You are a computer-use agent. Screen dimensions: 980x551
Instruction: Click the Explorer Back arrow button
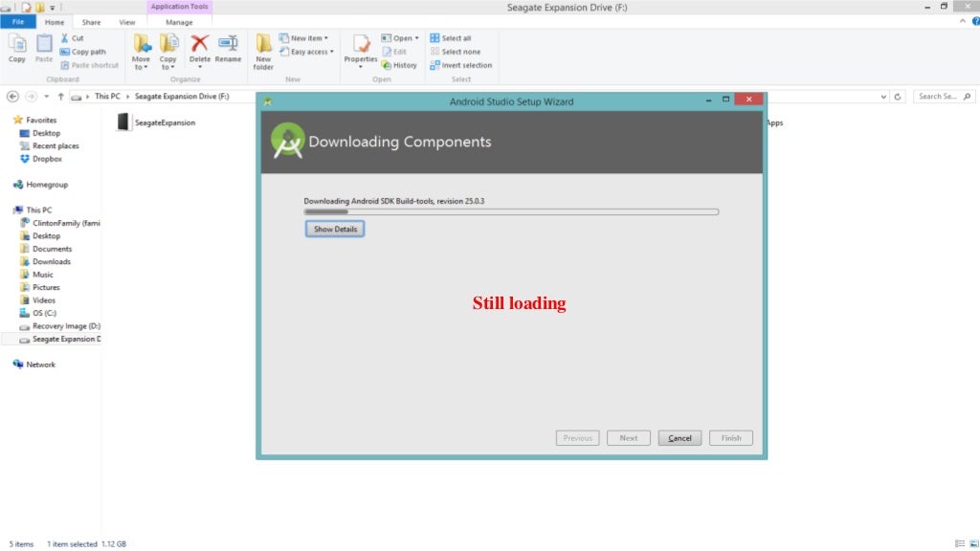point(12,97)
